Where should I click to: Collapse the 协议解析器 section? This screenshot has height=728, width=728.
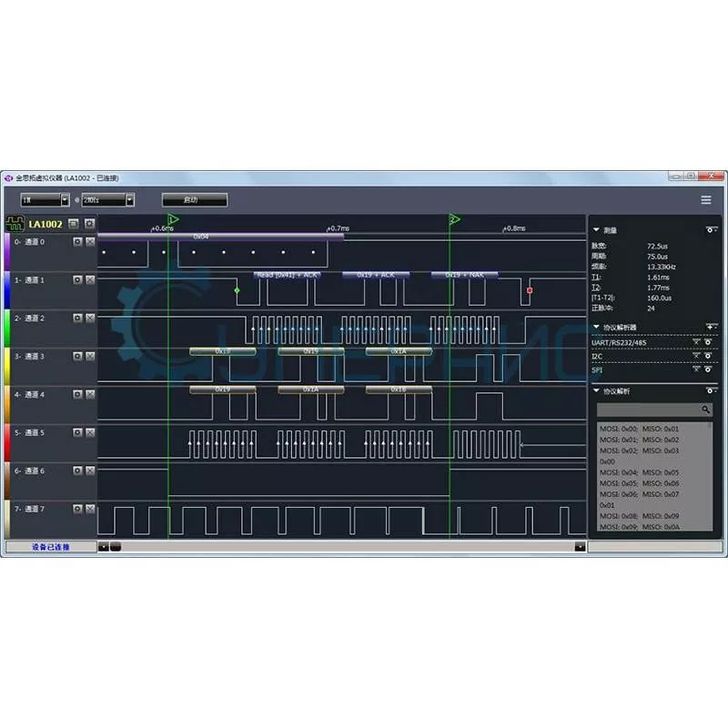tap(597, 327)
